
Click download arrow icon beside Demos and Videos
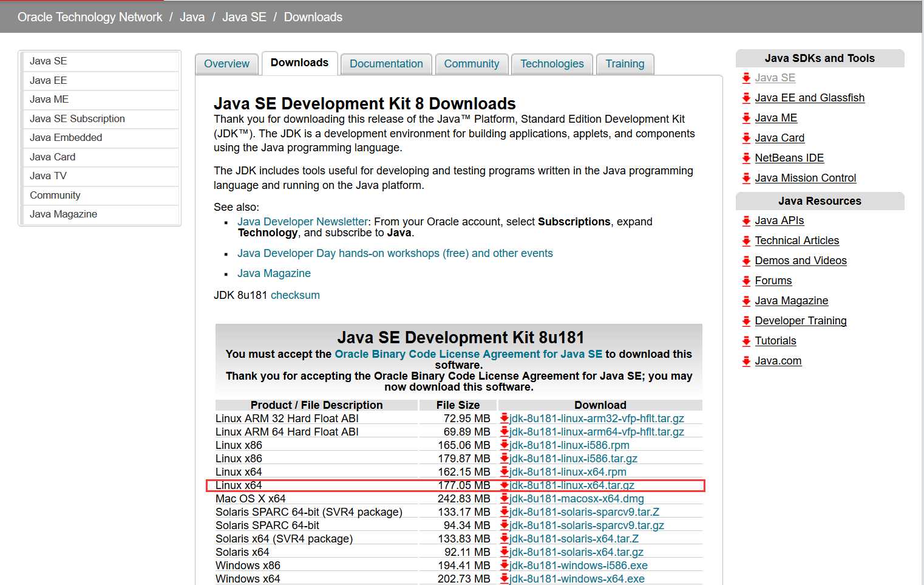tap(746, 261)
